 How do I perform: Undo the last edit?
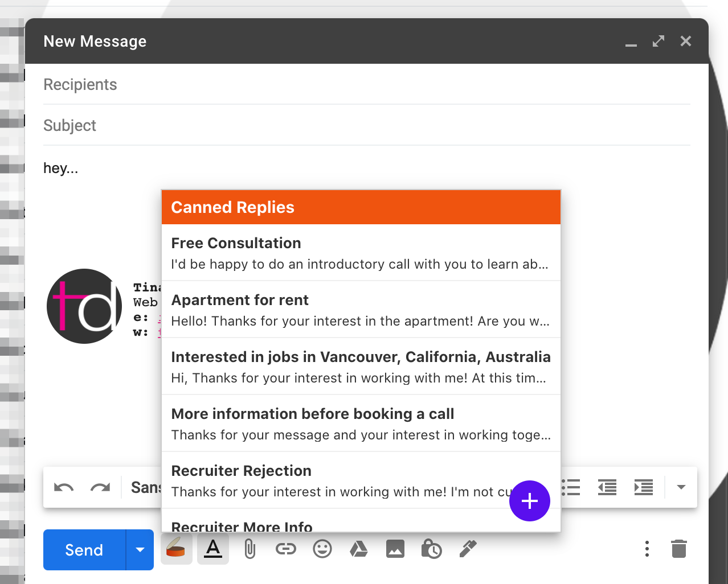(x=63, y=487)
